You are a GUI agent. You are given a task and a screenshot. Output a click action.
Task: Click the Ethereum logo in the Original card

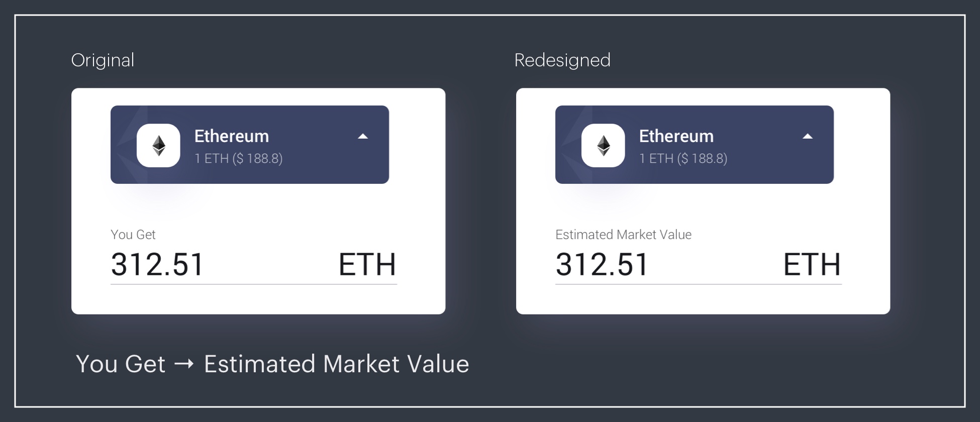pos(158,146)
